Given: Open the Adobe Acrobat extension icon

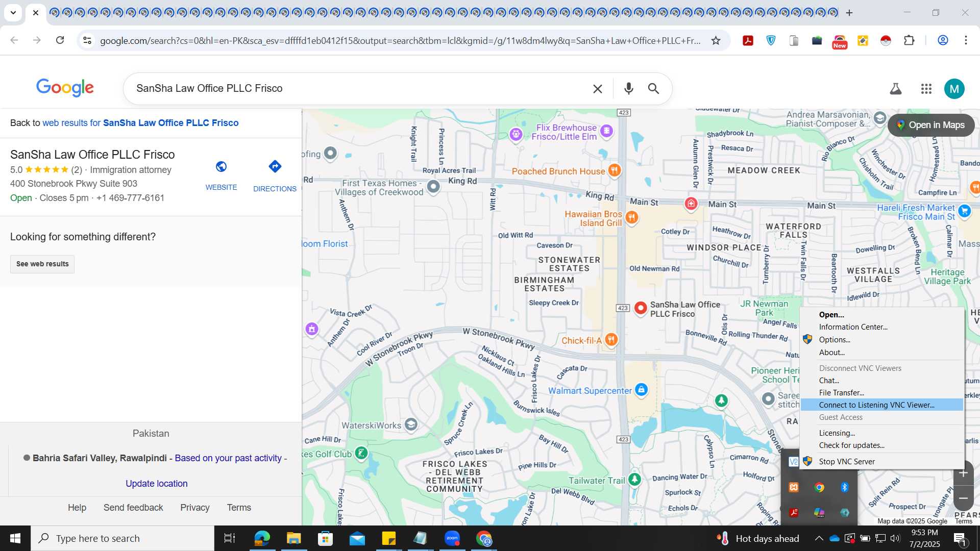Looking at the screenshot, I should coord(748,40).
